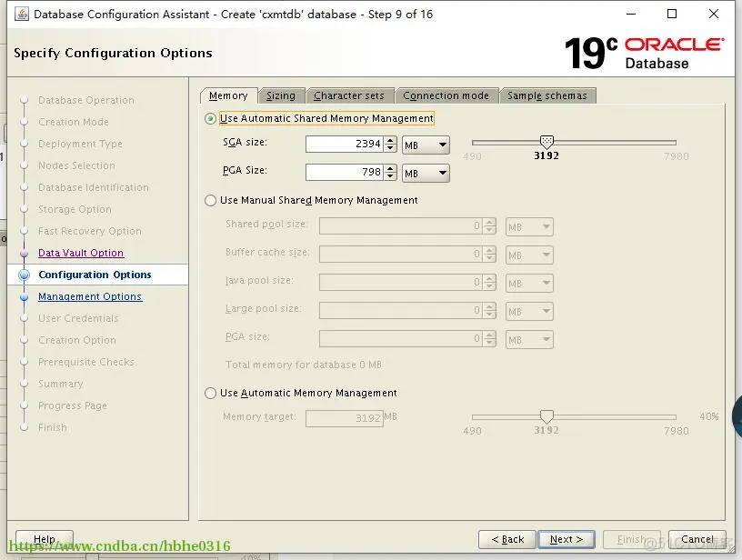Open Buffer cache size unit dropdown
The height and width of the screenshot is (560, 742).
pyautogui.click(x=529, y=255)
